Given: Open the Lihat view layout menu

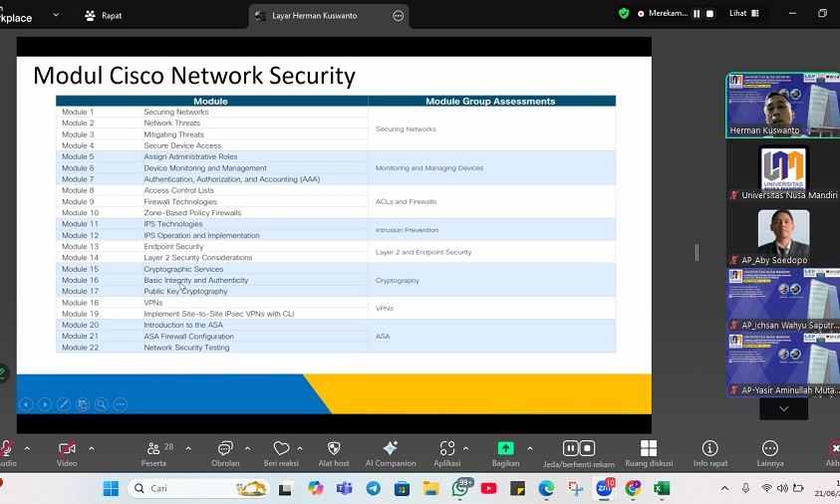Looking at the screenshot, I should pos(744,13).
